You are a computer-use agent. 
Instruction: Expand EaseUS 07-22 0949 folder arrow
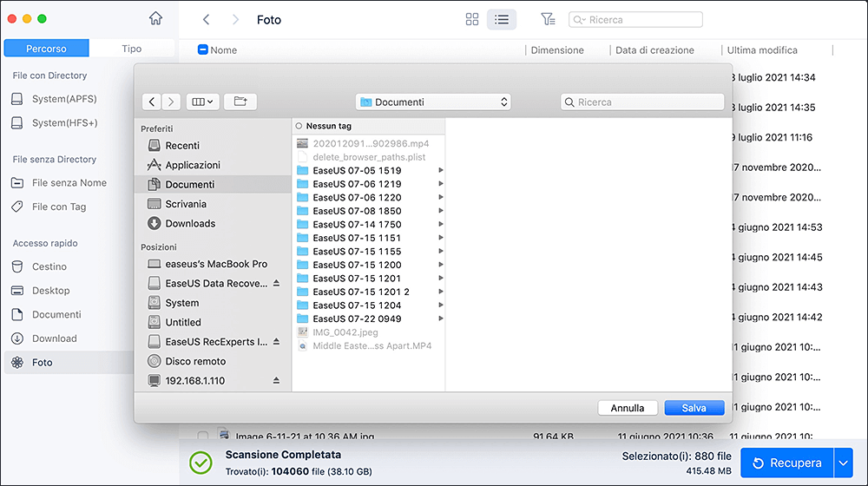(441, 319)
